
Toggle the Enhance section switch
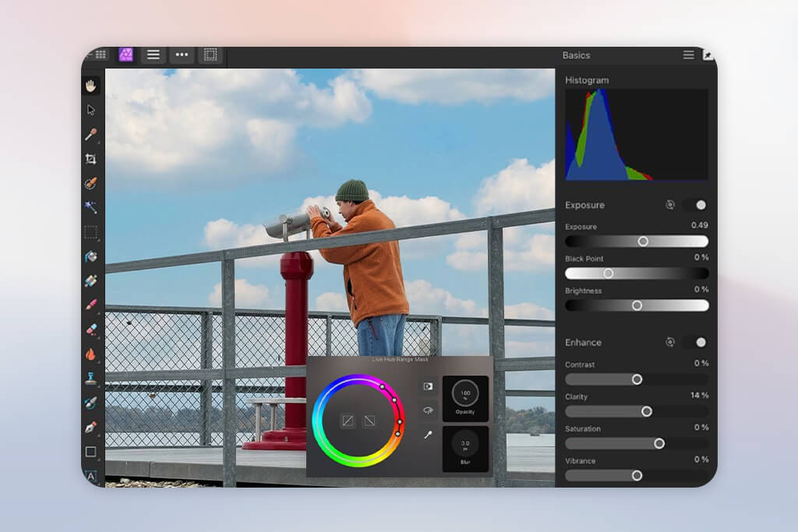point(696,342)
